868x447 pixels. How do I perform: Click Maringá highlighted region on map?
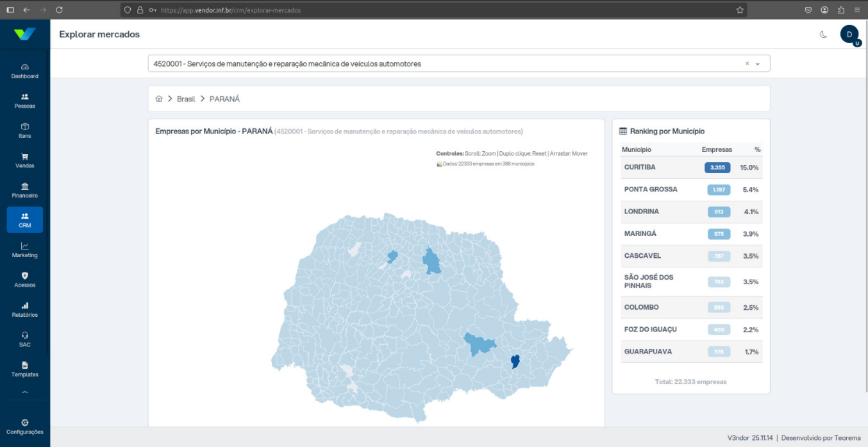tap(392, 257)
